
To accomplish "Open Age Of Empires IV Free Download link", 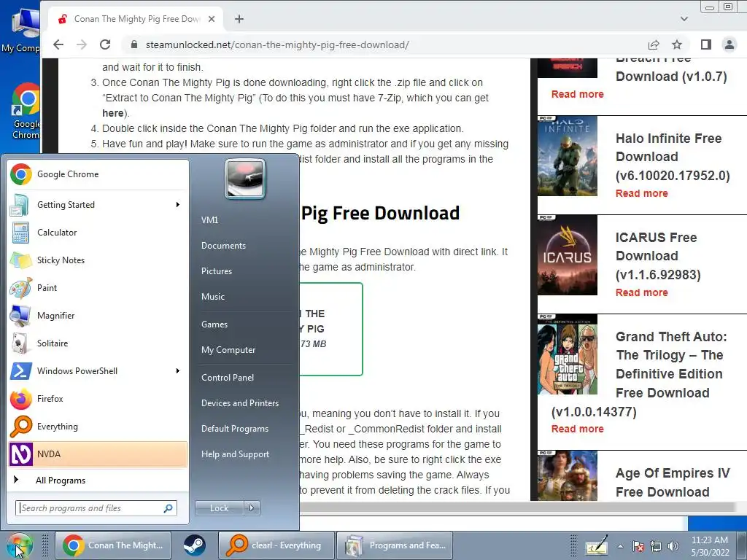I will (672, 483).
